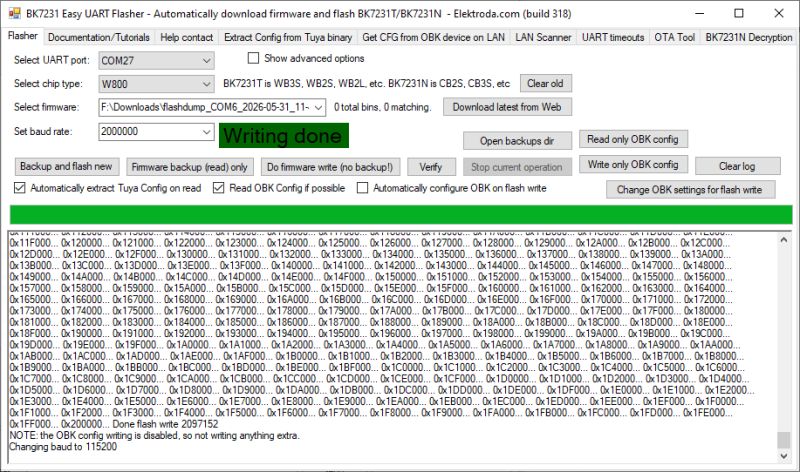Click the 0x1FE000 log entry
This screenshot has width=800, height=472.
708,412
